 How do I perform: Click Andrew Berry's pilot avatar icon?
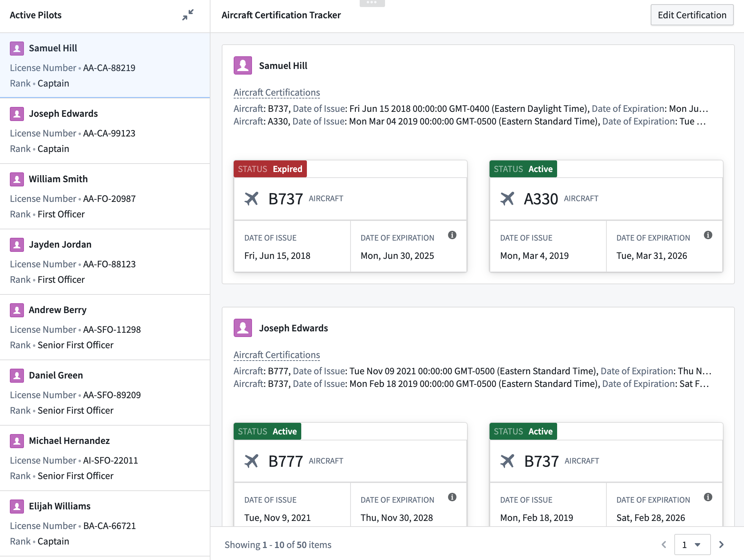(x=17, y=310)
